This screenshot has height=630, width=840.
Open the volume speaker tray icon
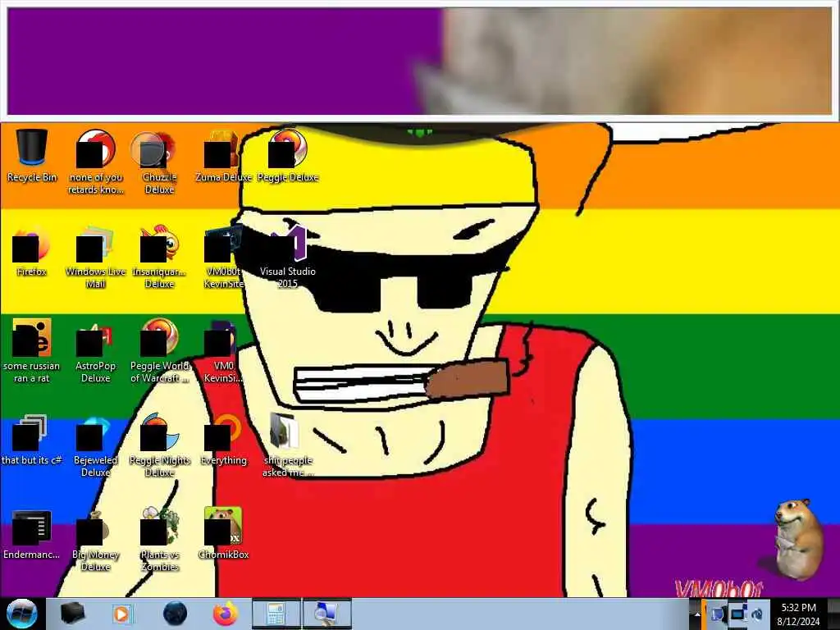tap(757, 614)
